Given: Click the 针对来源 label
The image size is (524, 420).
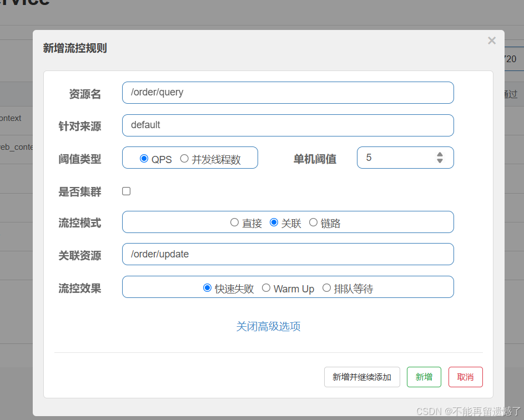Looking at the screenshot, I should pos(79,126).
